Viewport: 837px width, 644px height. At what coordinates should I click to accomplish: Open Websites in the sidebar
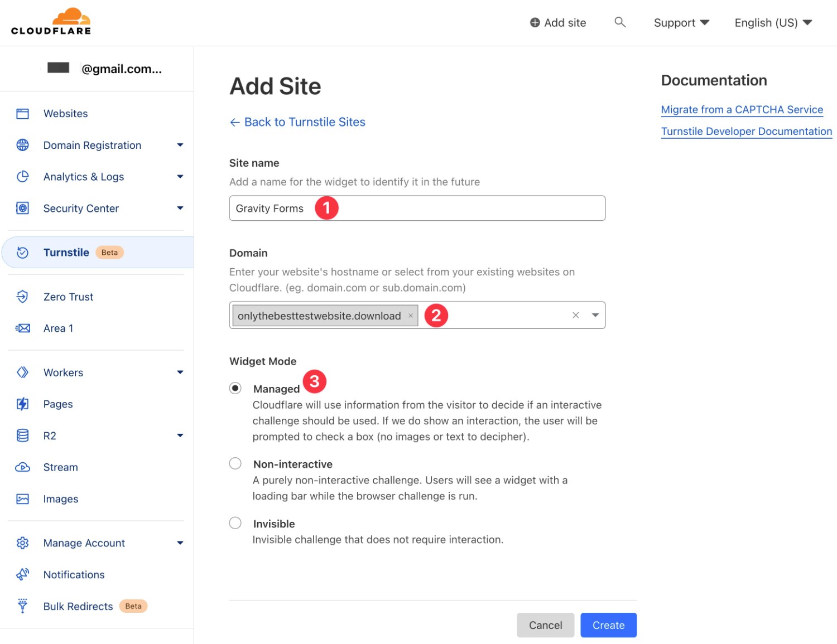[66, 114]
